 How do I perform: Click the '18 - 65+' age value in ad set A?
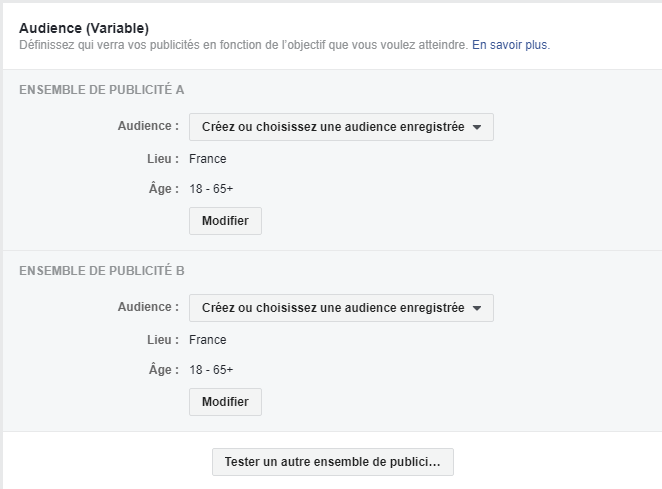[211, 189]
